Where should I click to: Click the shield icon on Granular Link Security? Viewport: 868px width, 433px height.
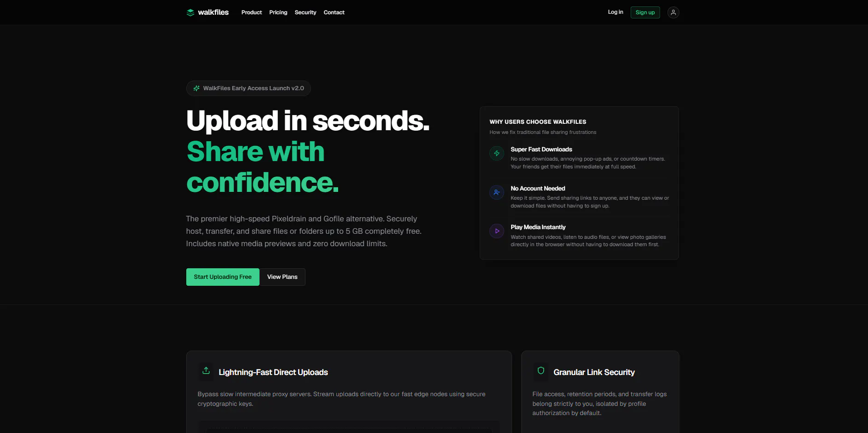pyautogui.click(x=541, y=370)
